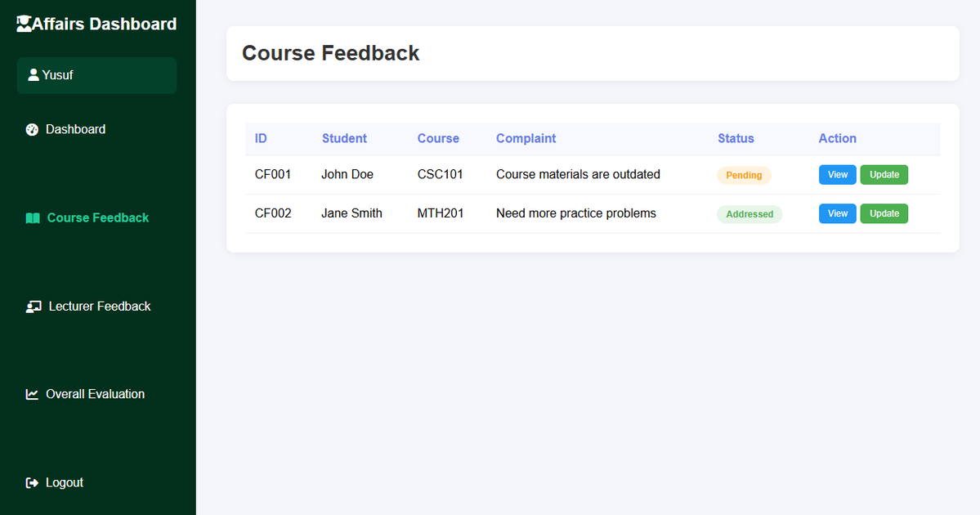The image size is (980, 515).
Task: Click the Course column header
Action: [x=438, y=139]
